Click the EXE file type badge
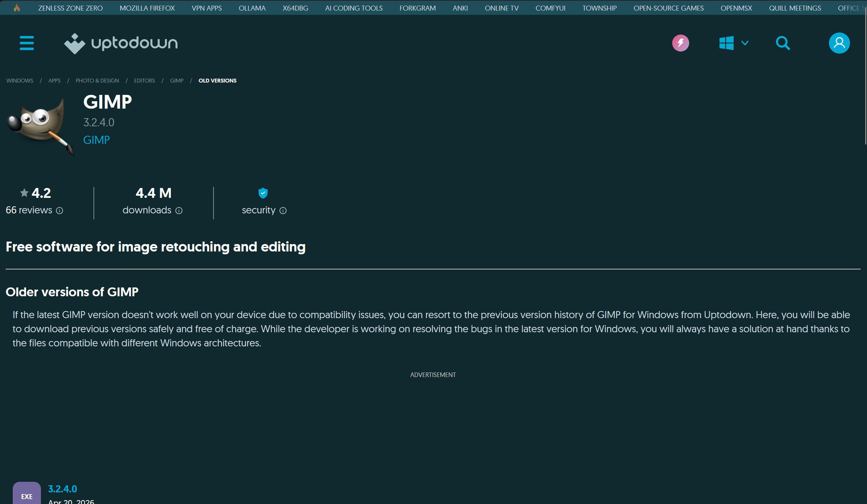 pyautogui.click(x=27, y=493)
